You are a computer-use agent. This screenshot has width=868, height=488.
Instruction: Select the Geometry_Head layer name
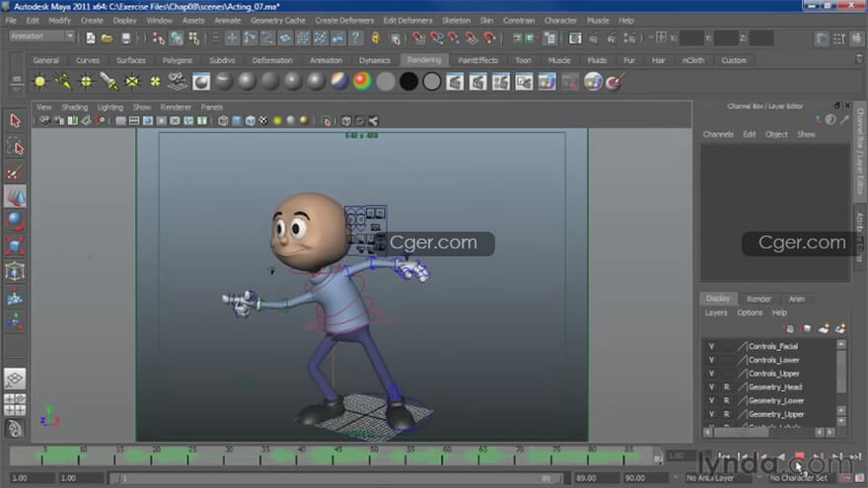[x=775, y=387]
